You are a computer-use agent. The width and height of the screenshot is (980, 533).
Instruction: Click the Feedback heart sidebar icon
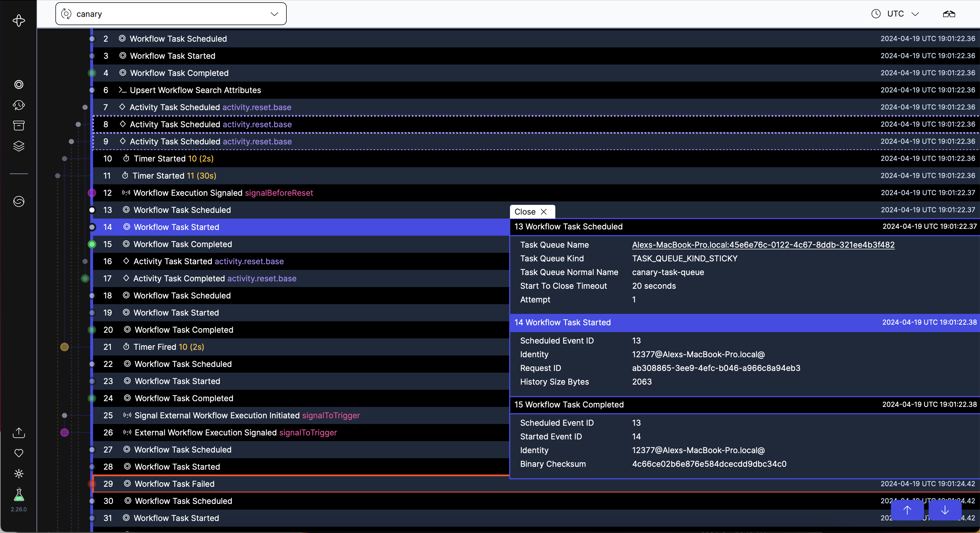pos(19,453)
